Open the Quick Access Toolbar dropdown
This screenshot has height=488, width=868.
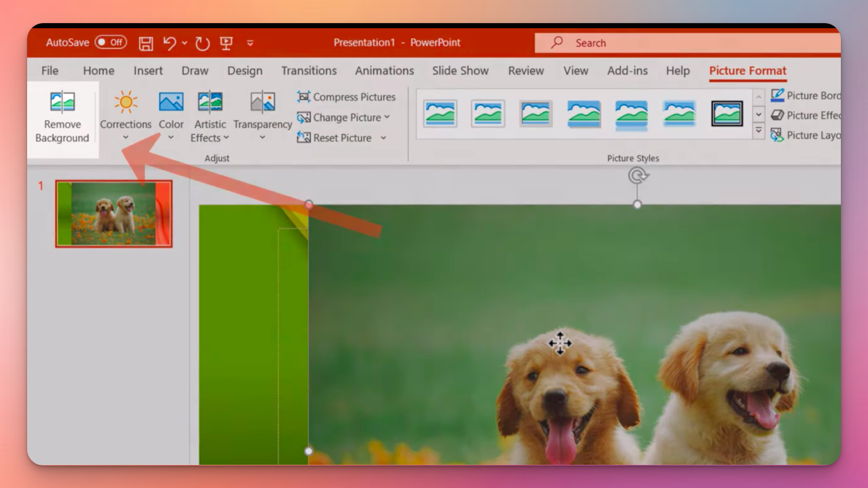tap(249, 43)
